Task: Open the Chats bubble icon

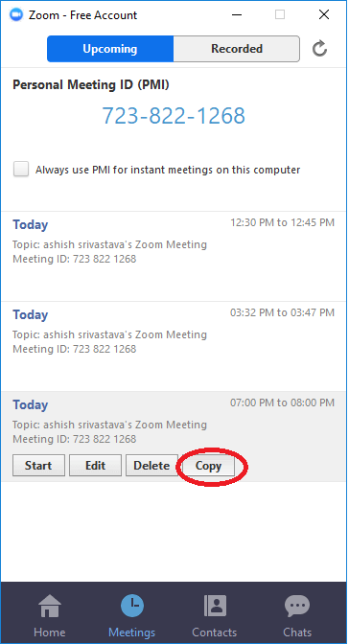Action: (x=297, y=606)
